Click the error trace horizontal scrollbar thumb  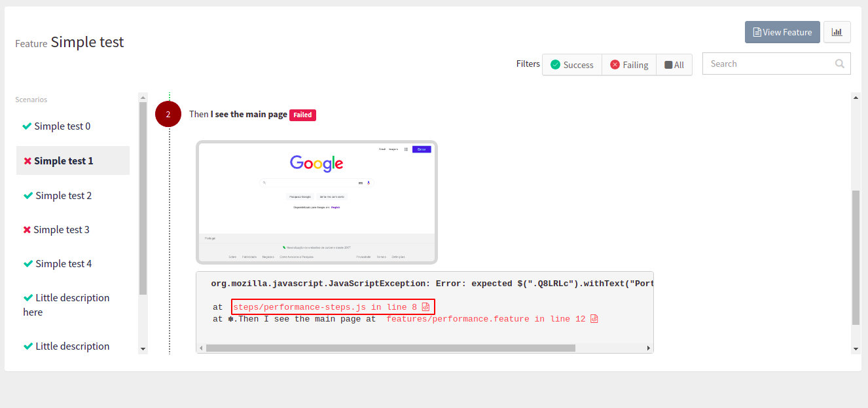(390, 348)
